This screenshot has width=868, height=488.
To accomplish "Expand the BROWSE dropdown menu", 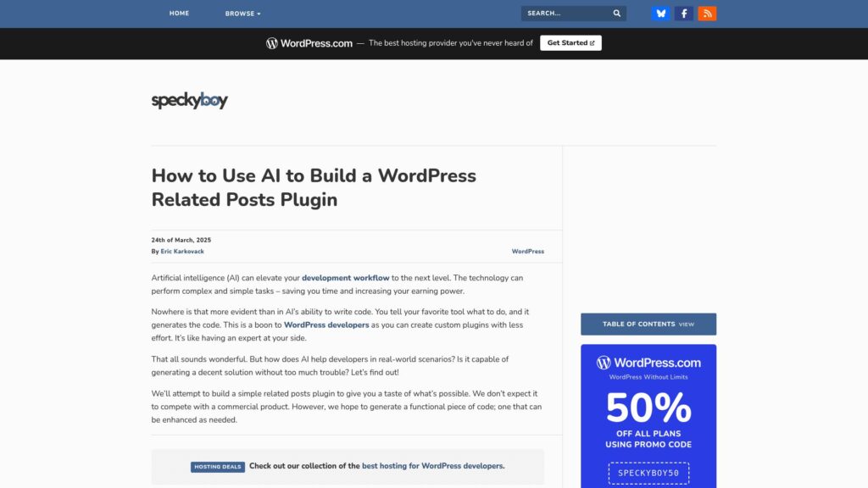I will 242,14.
